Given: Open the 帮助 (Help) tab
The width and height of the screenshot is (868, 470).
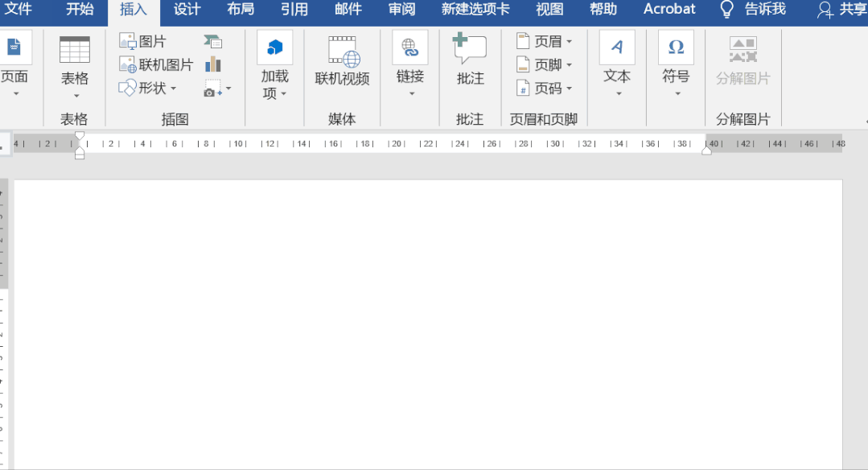Looking at the screenshot, I should click(x=603, y=10).
